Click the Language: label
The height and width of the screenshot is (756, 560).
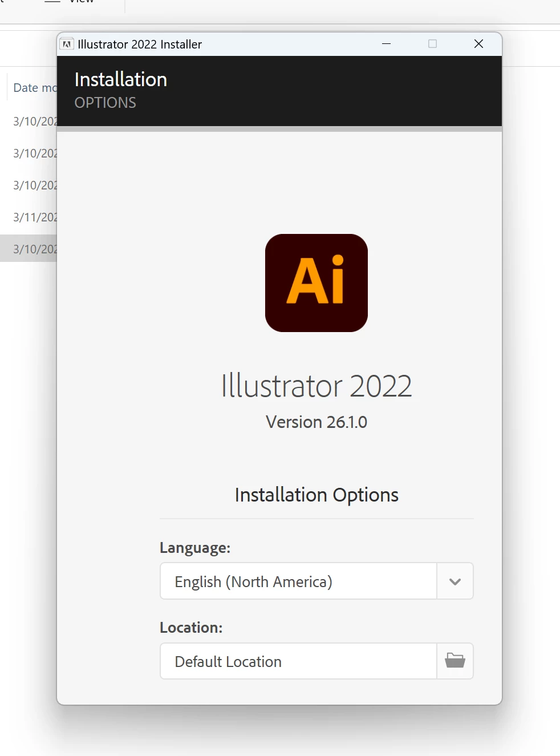tap(195, 548)
